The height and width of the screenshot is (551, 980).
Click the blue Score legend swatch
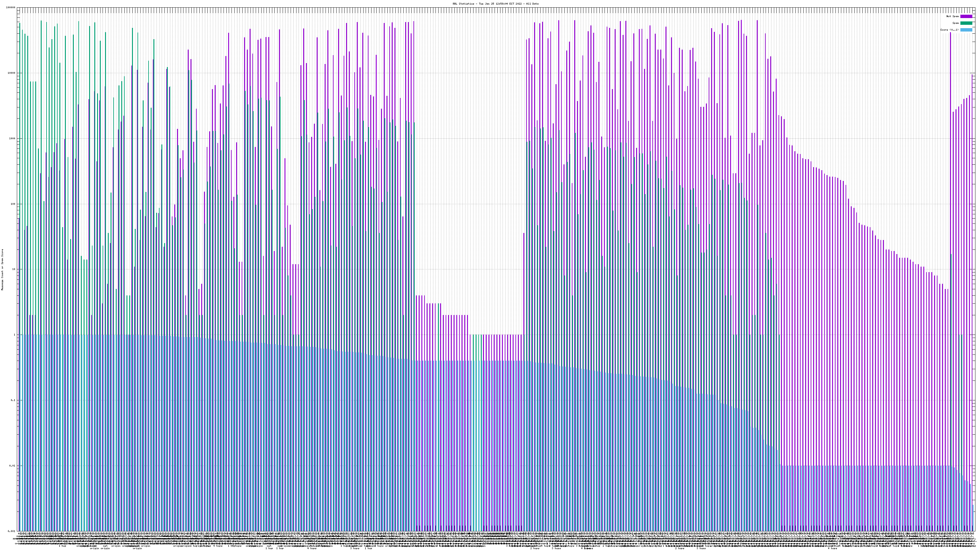coord(966,30)
